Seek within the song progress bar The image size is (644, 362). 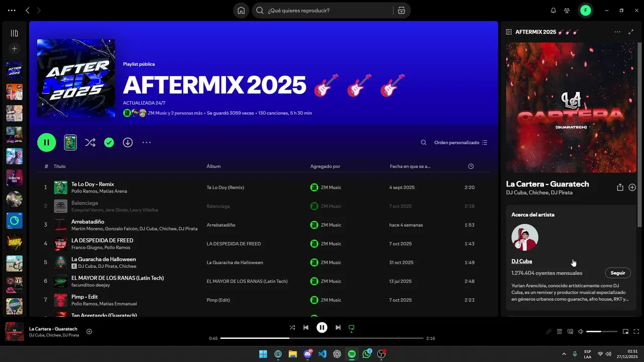322,338
